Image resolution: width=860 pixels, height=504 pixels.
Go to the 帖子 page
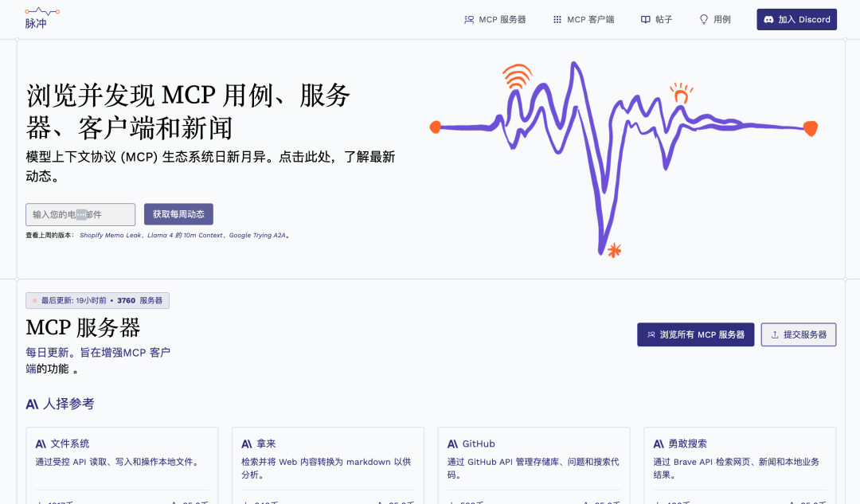663,19
